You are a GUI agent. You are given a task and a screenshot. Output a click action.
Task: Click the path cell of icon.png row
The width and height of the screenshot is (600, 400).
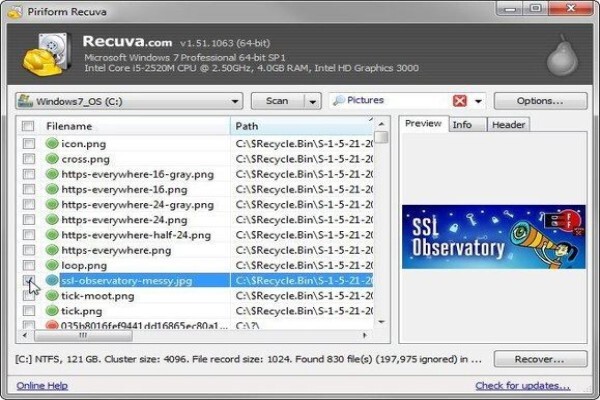(302, 144)
